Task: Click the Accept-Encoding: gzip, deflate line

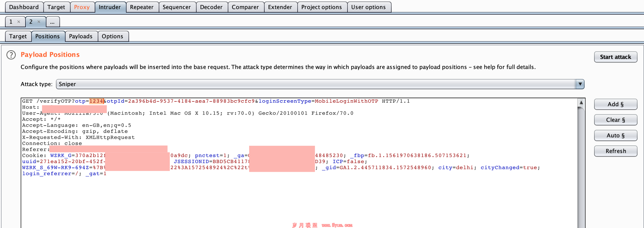Action: [x=75, y=131]
